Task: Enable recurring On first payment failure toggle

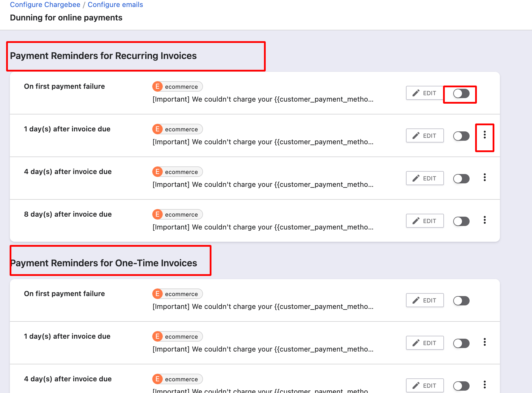Action: point(461,94)
